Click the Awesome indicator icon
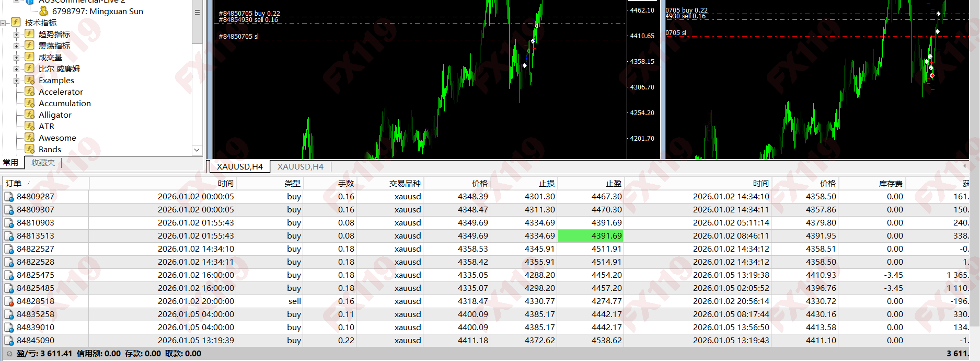The width and height of the screenshot is (980, 361). tap(30, 138)
